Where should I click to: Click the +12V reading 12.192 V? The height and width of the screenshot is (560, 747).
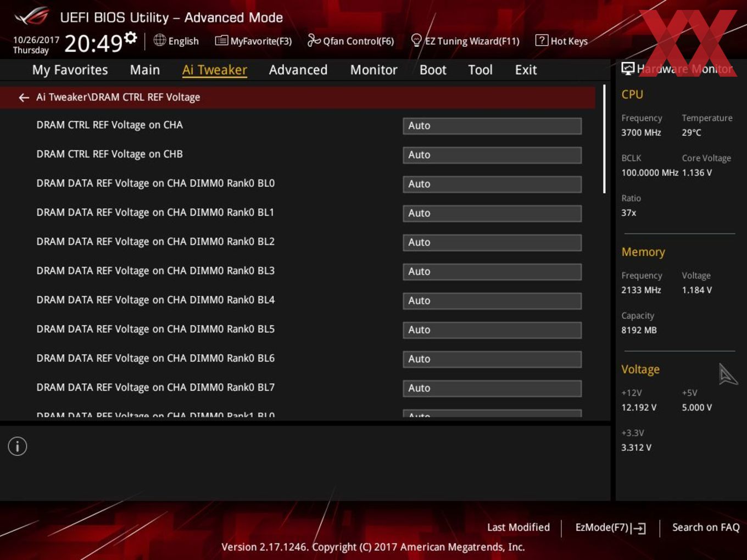pos(639,407)
